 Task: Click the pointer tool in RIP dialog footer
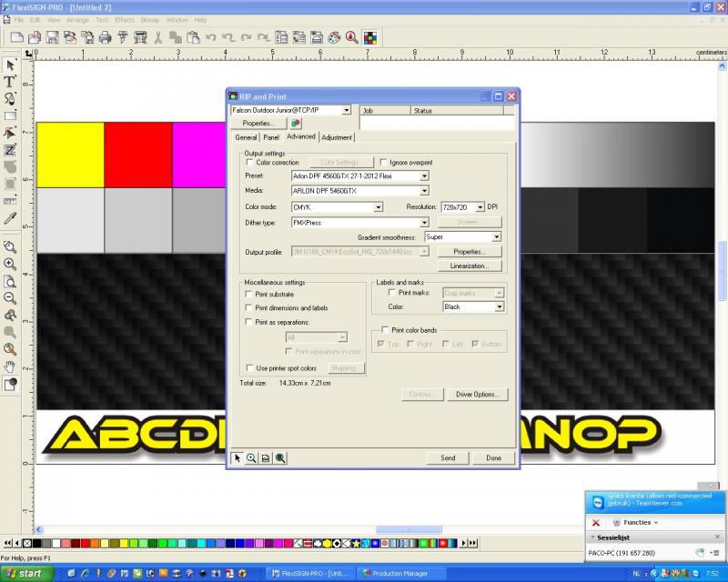click(238, 458)
